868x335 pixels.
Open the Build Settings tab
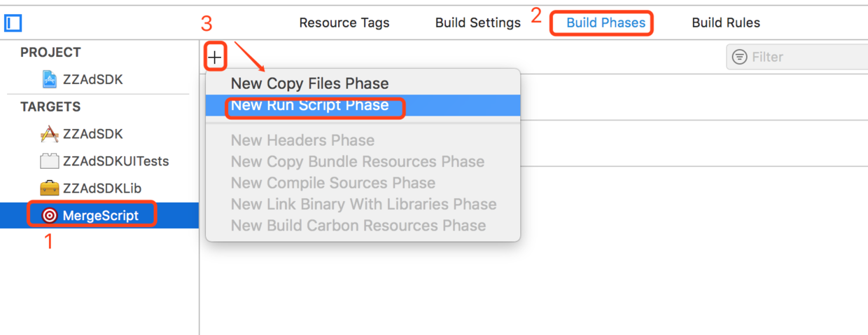point(477,22)
